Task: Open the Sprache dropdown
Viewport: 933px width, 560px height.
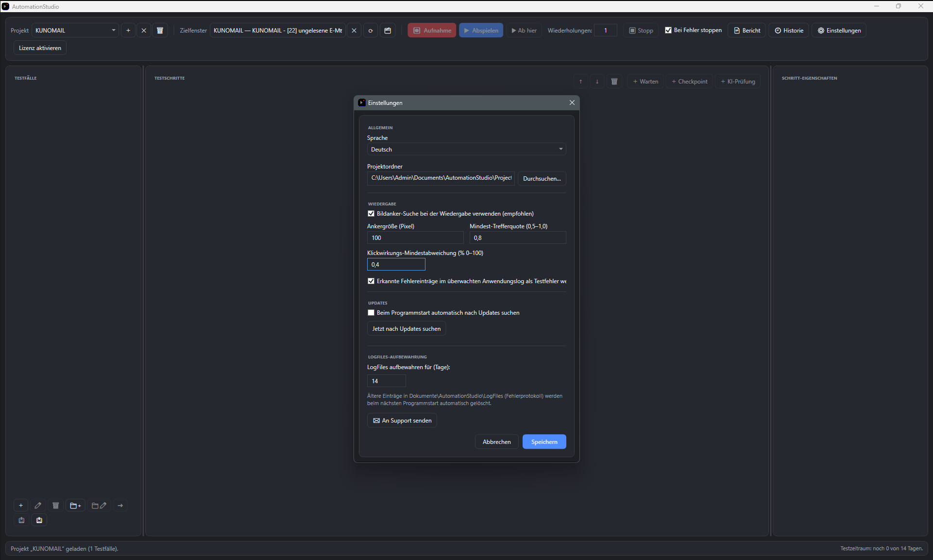Action: tap(466, 149)
